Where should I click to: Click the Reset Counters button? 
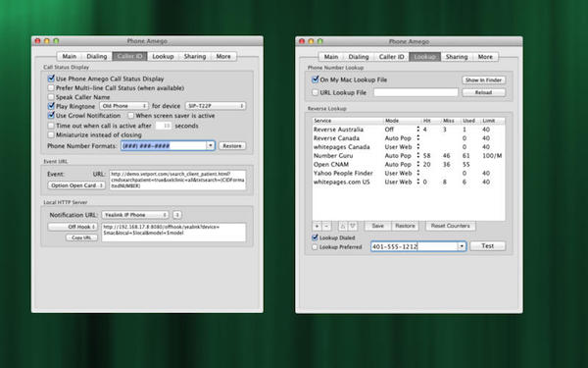451,226
